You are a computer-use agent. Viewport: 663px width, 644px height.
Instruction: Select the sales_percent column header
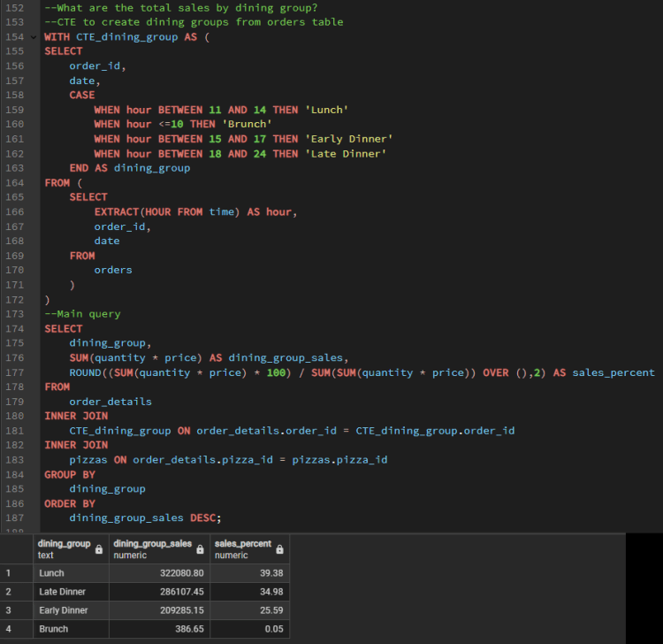coord(242,549)
